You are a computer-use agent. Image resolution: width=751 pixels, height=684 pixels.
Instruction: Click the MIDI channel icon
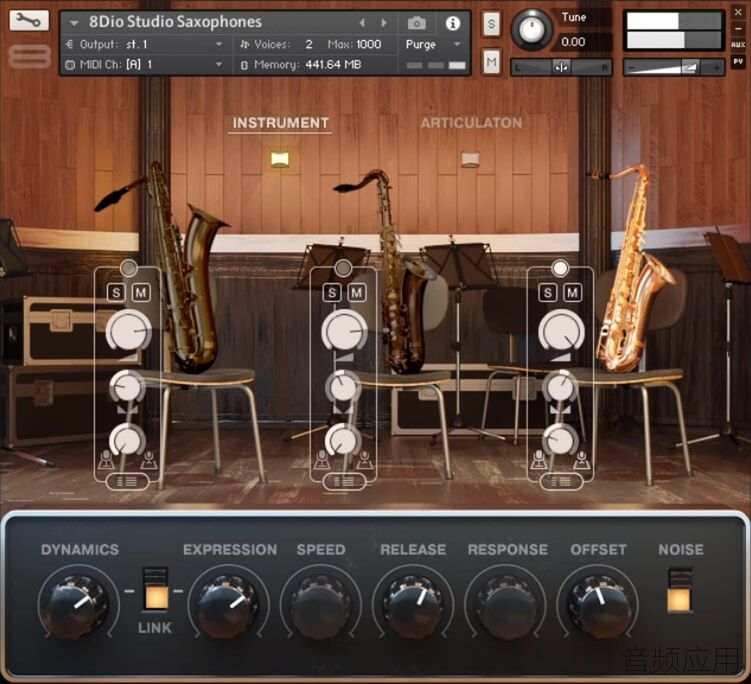click(x=70, y=65)
